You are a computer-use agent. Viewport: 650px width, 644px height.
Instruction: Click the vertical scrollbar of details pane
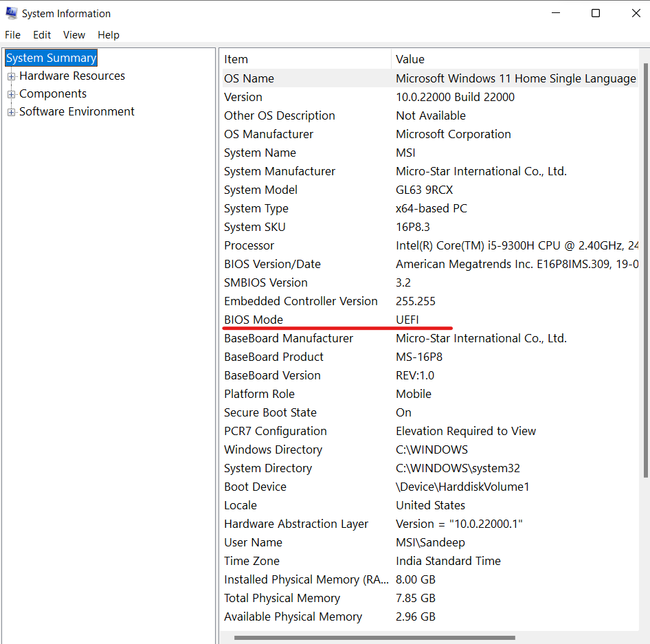click(645, 270)
